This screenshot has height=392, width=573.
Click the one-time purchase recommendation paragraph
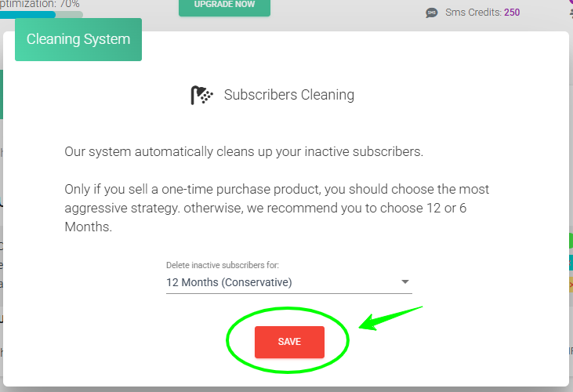click(277, 208)
